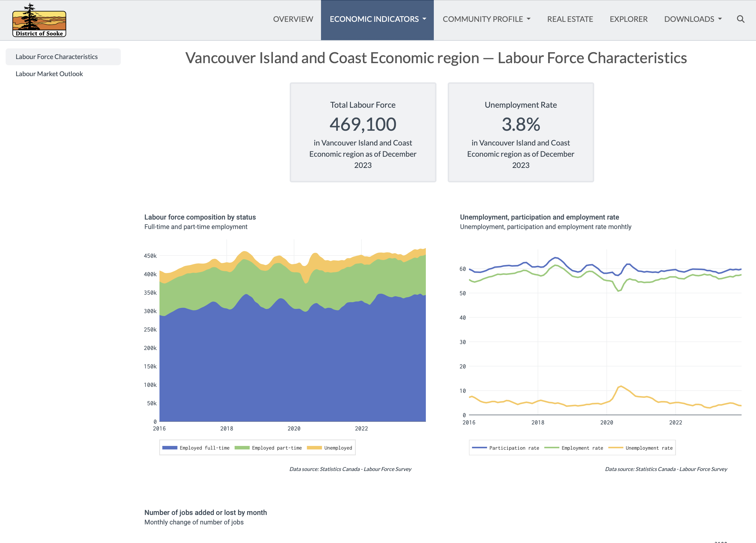The width and height of the screenshot is (756, 543).
Task: Navigate to the Explorer page
Action: point(628,19)
